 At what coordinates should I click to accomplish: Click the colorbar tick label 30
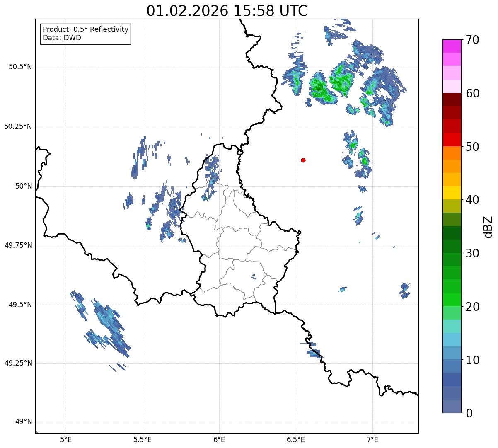point(472,253)
